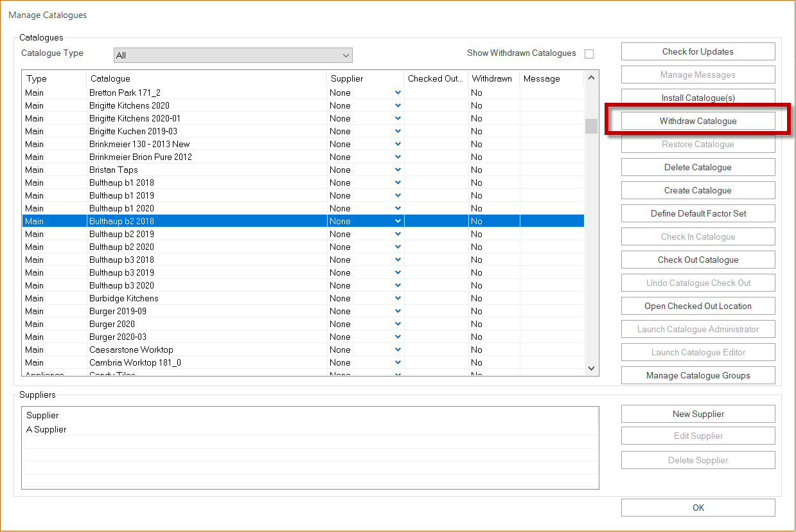Open Supplier dropdown for selected Bulthaup b2 2018
Screen dimensions: 796x532
[x=398, y=221]
